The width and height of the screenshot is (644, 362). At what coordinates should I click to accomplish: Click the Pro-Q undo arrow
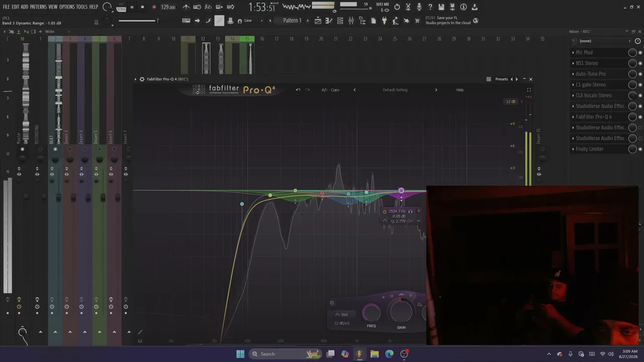point(298,90)
